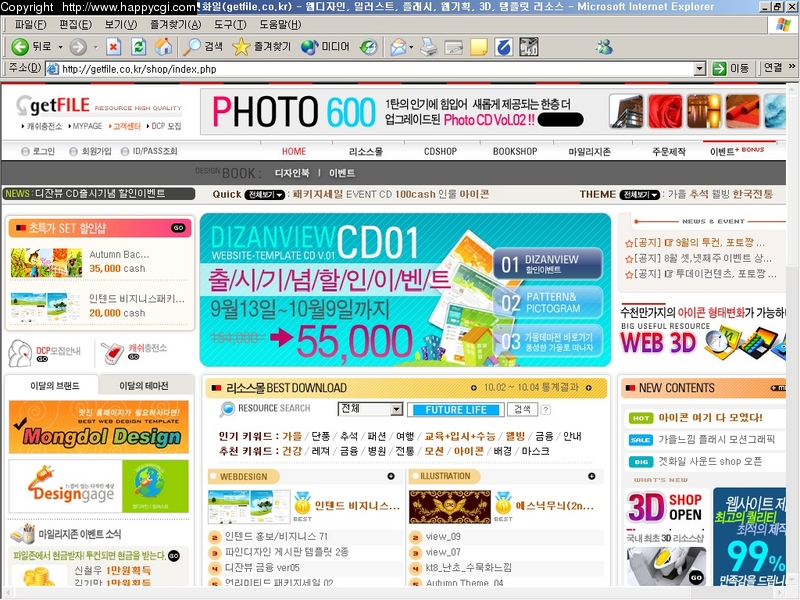The height and width of the screenshot is (600, 800).
Task: Open the 편집(E) menu
Action: (76, 24)
